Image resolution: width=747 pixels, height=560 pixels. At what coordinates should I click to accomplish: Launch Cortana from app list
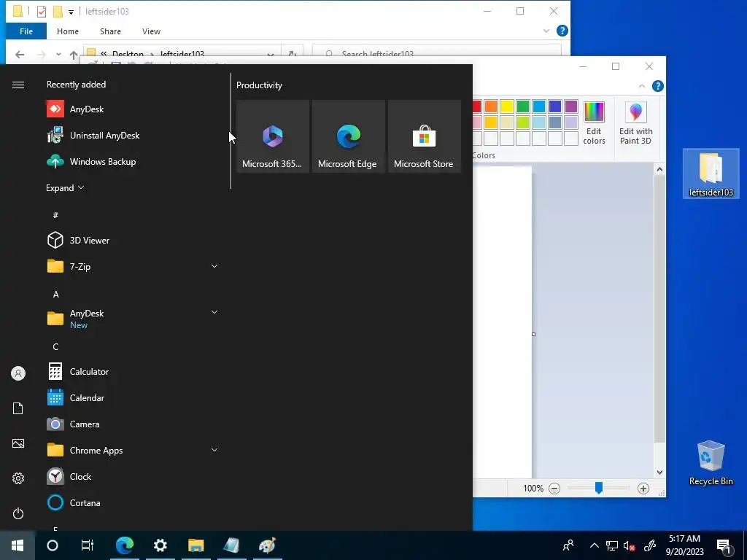tap(133, 502)
